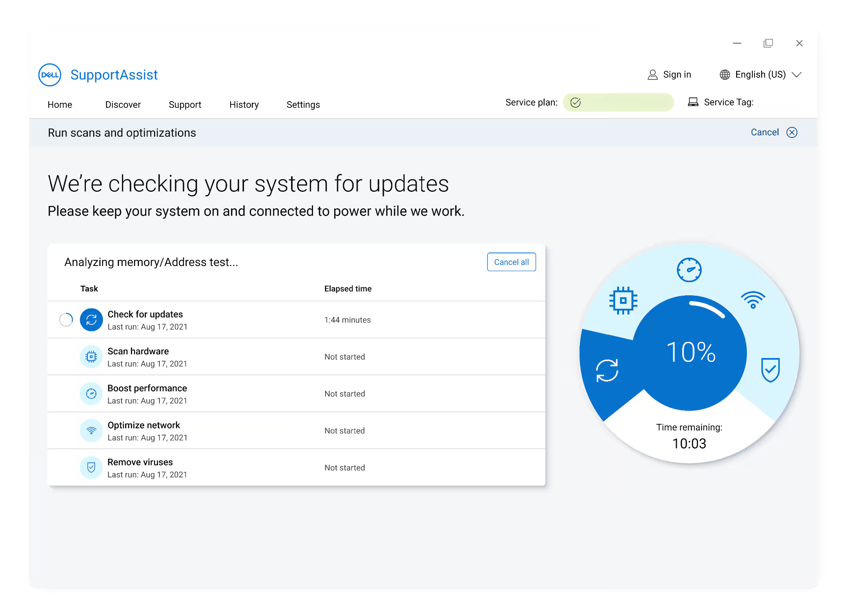
Task: Click the Optimize network wifi icon in list
Action: coord(91,431)
